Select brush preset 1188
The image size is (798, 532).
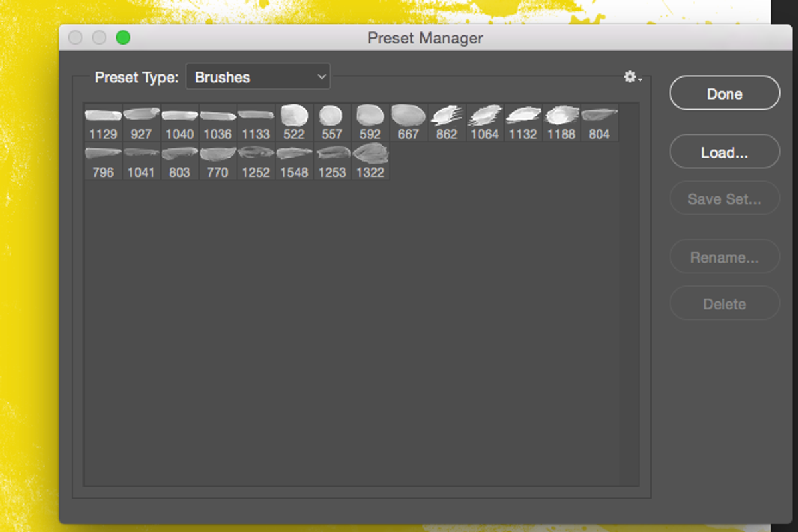(x=561, y=123)
